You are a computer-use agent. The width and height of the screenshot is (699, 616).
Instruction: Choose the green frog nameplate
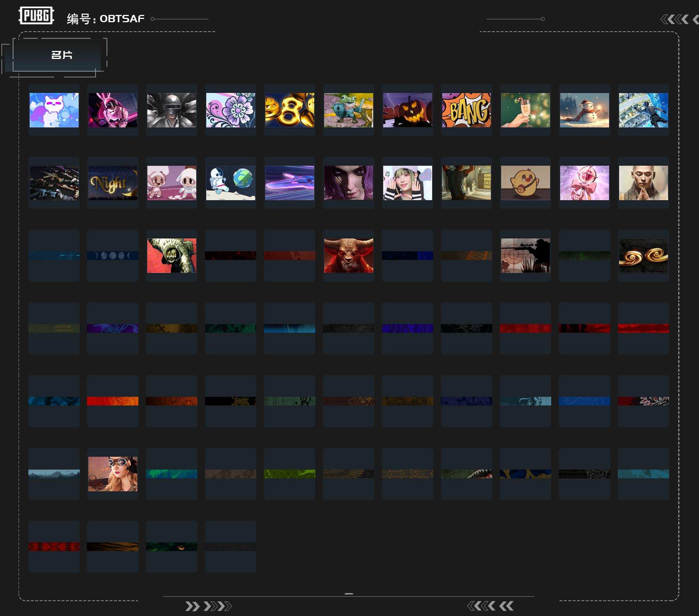click(x=349, y=110)
